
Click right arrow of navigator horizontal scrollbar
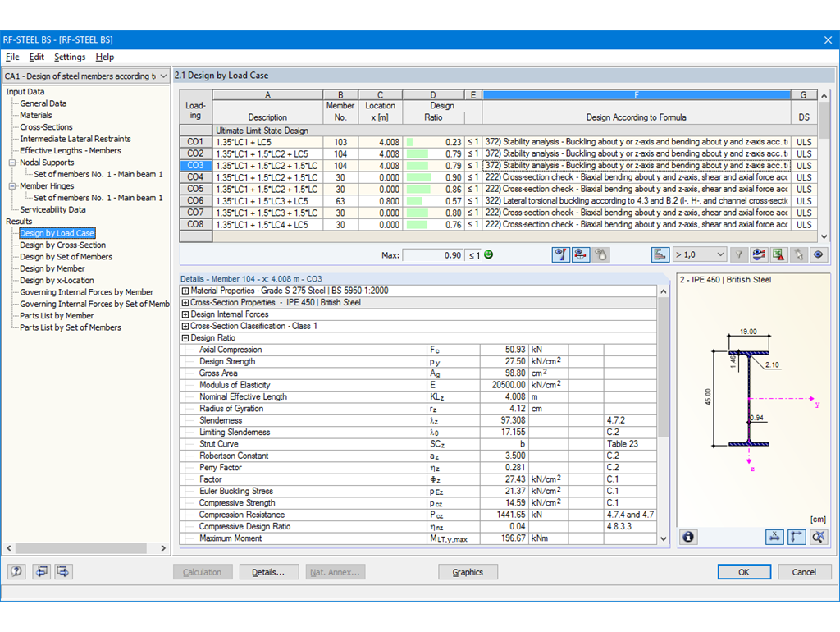[163, 547]
